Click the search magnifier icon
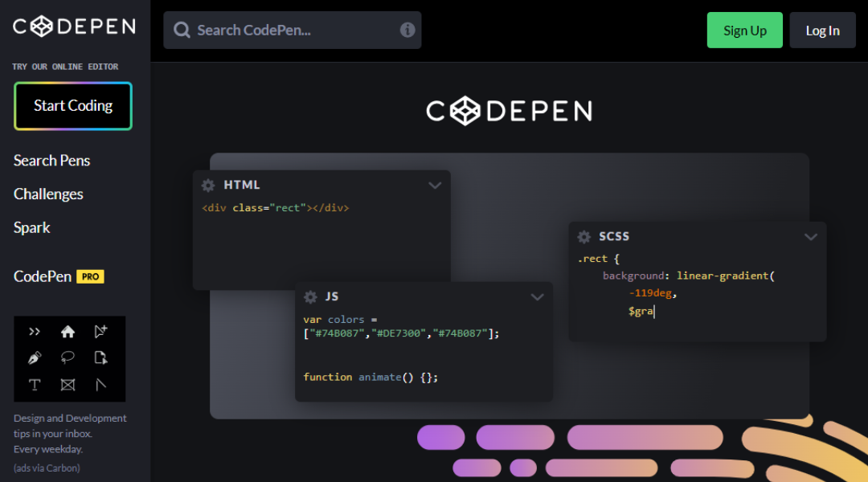868x482 pixels. [x=182, y=30]
